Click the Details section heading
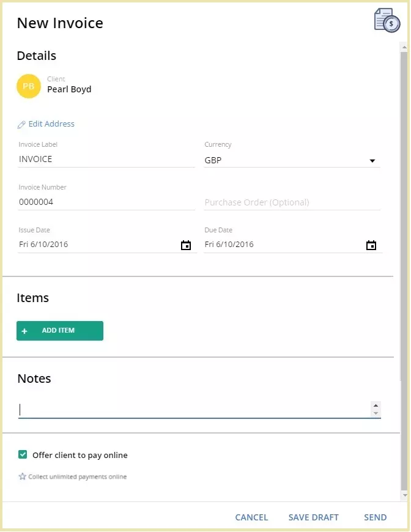411x532 pixels. (37, 56)
